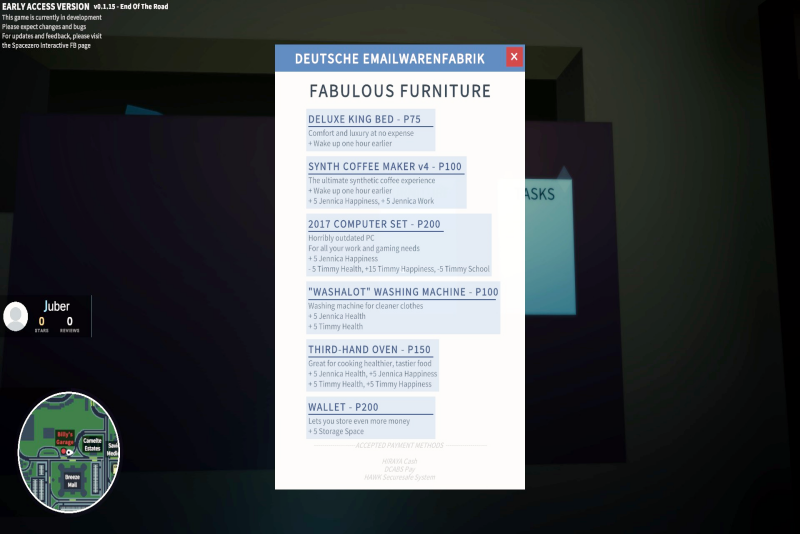This screenshot has width=800, height=534.
Task: Pick the Third-Hand Oven for P150
Action: 369,349
